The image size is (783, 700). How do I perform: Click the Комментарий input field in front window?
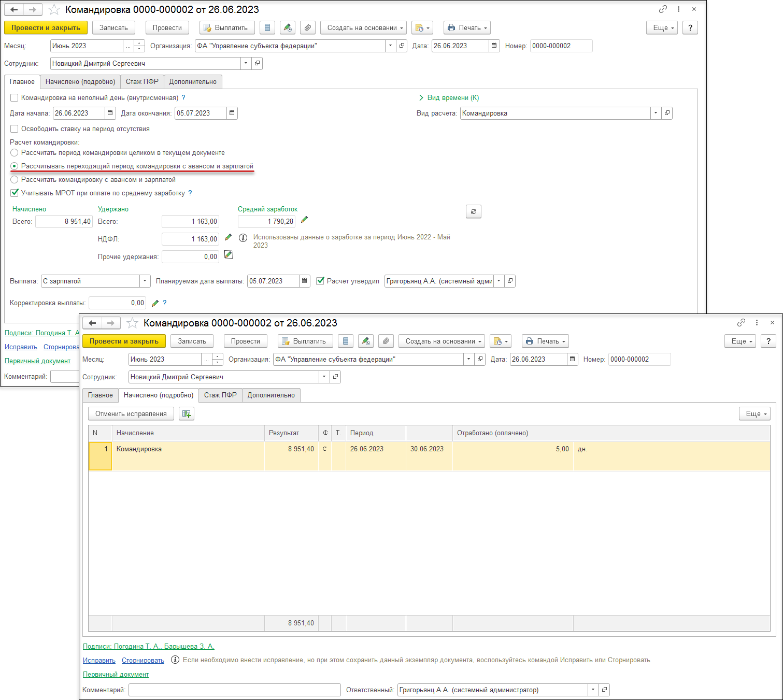pos(235,690)
